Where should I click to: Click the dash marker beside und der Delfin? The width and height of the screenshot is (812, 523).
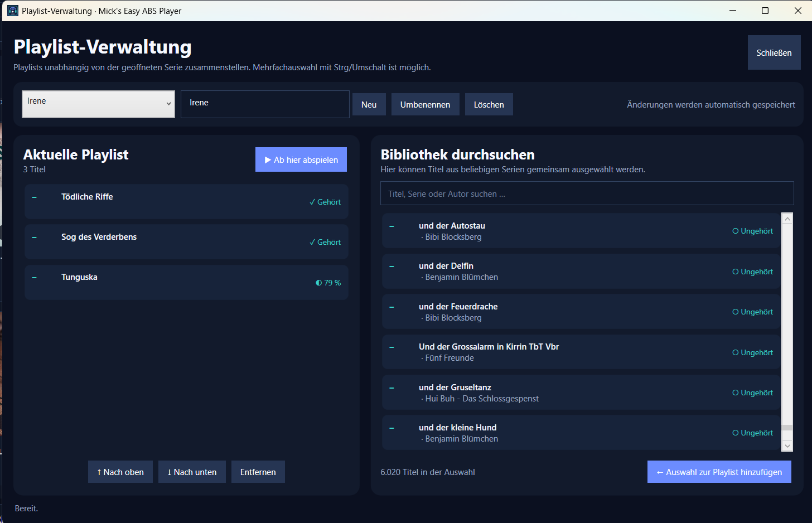(391, 266)
